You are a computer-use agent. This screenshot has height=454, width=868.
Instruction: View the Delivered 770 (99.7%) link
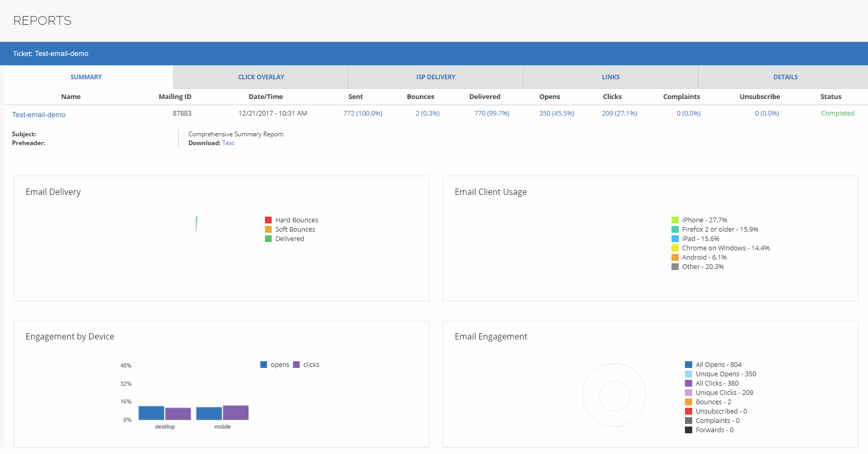(x=492, y=113)
